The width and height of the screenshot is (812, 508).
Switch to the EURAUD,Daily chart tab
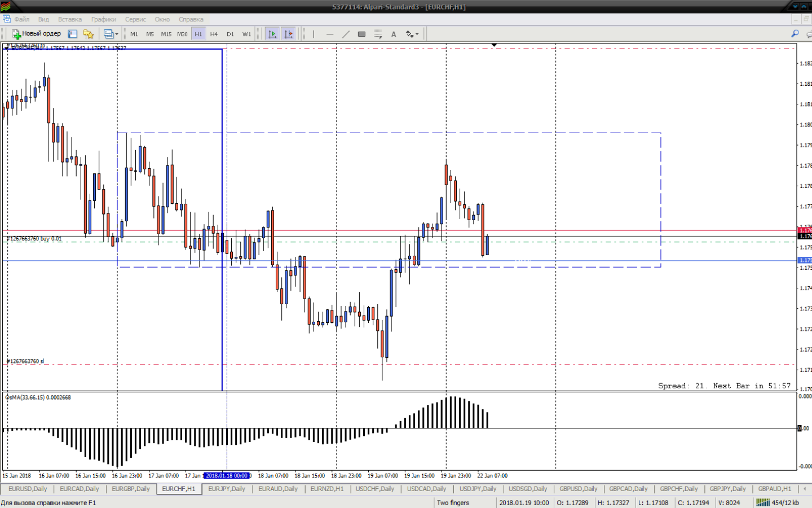(278, 489)
